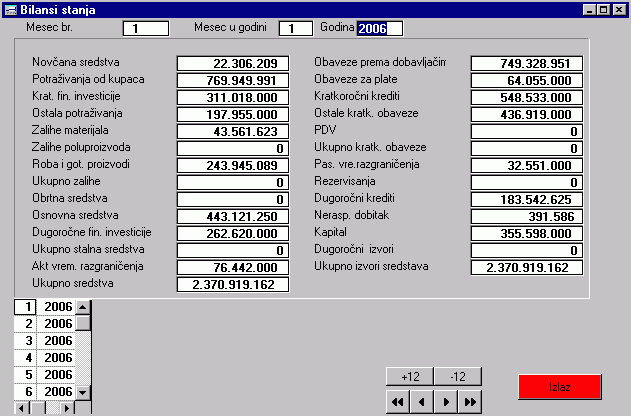
Task: Go to the previous record arrow
Action: tap(422, 402)
